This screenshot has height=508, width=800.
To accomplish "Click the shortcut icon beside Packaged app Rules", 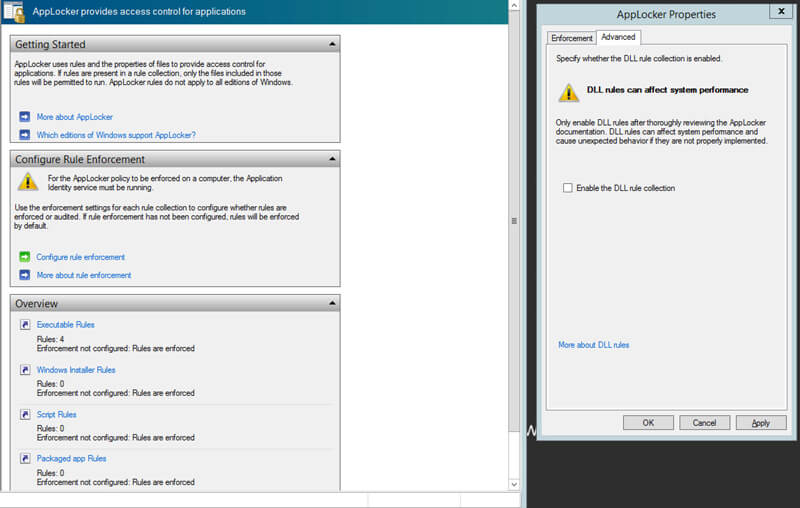I will [x=25, y=459].
